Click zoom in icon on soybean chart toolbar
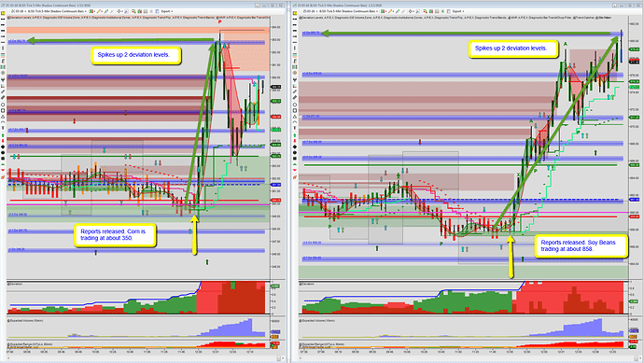Viewport: 644px width, 363px height. pos(398,11)
